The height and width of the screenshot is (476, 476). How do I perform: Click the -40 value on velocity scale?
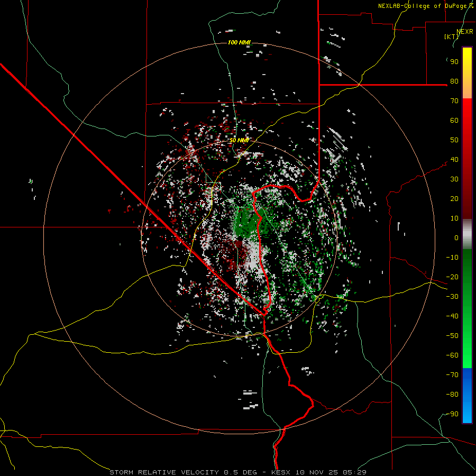pyautogui.click(x=452, y=316)
